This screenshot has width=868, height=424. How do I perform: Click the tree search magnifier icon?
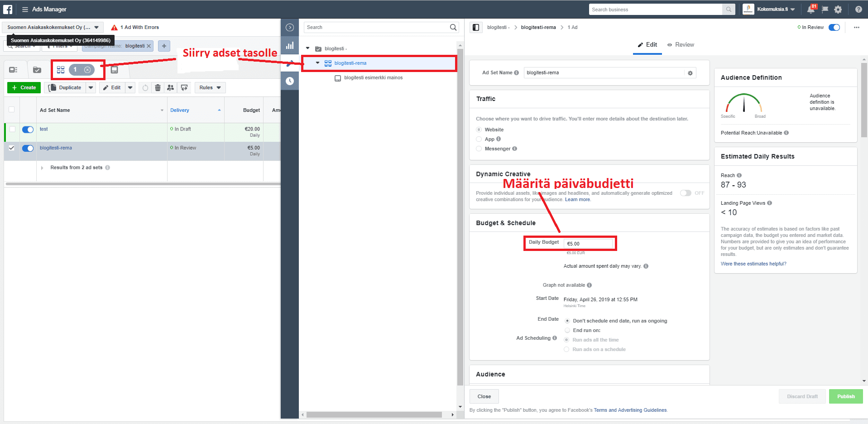[453, 28]
